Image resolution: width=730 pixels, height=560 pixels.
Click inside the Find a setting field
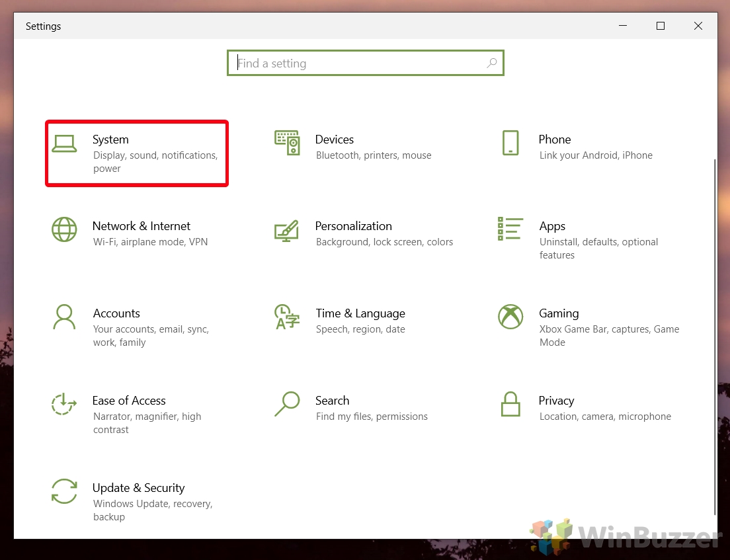366,63
